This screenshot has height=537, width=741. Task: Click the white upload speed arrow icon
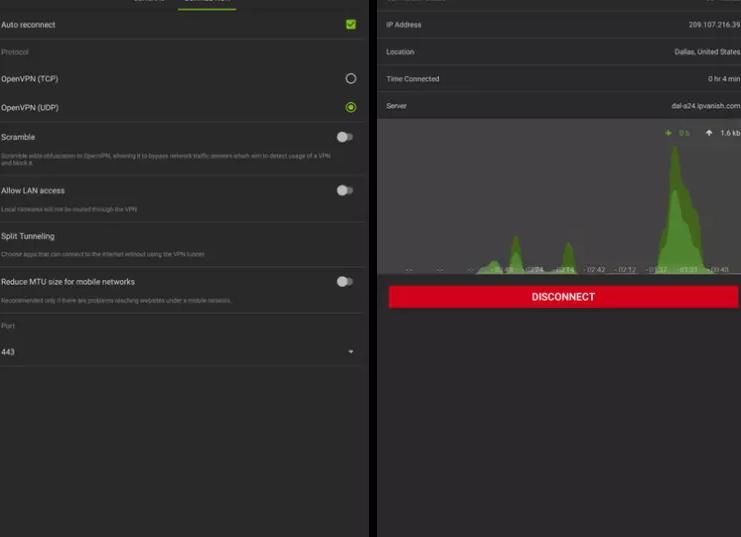(709, 133)
